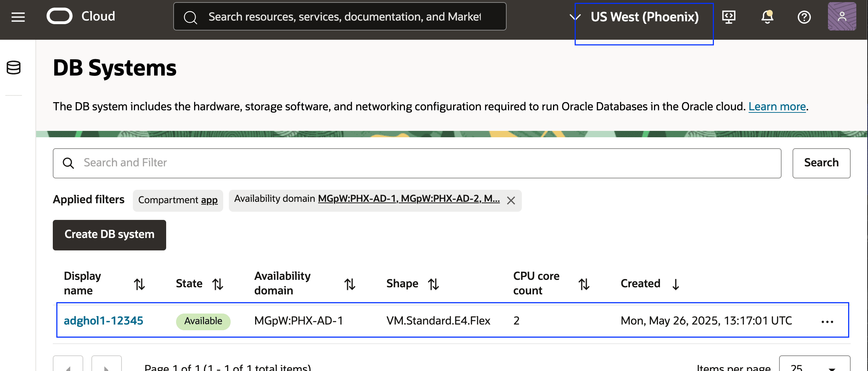
Task: Click the VM.Standard.E4.Flex shape cell
Action: pyautogui.click(x=438, y=321)
